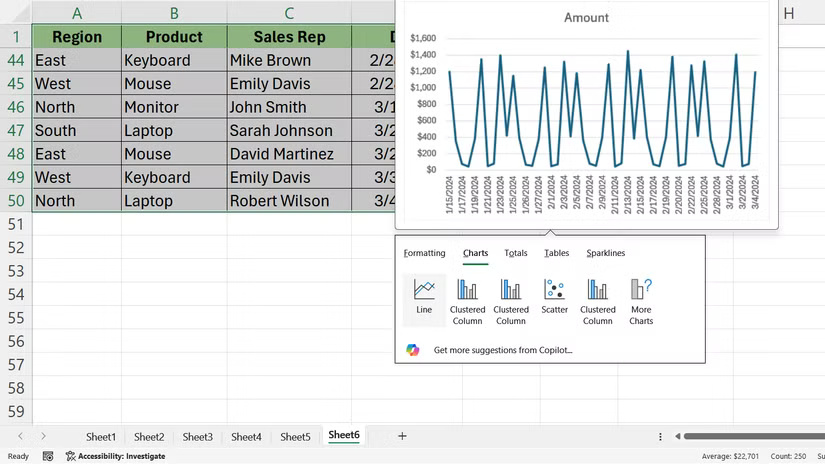The image size is (825, 464).
Task: Add a new sheet with plus button
Action: click(402, 436)
